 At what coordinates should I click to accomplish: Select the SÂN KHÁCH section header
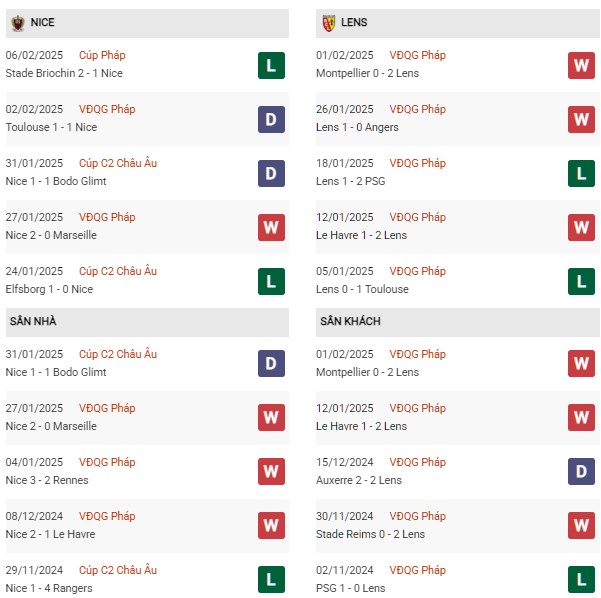click(x=458, y=321)
